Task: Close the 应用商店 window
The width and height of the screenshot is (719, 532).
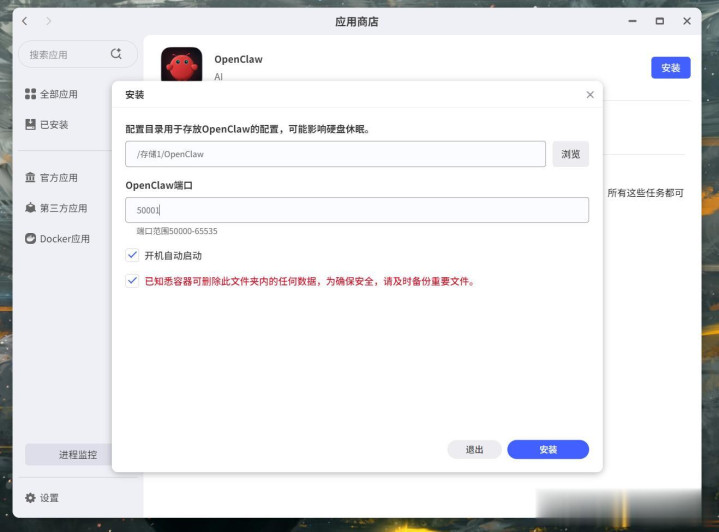Action: [x=686, y=21]
